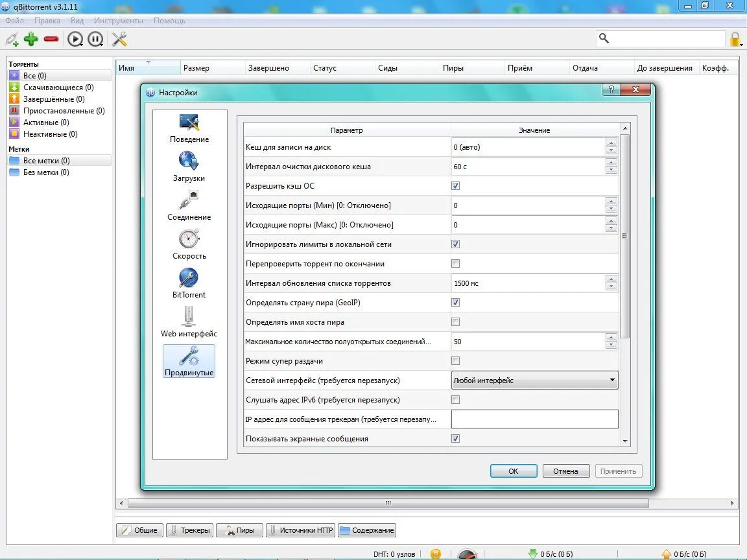This screenshot has width=747, height=560.
Task: Decrease Исходящие порты (Макс) value
Action: [611, 229]
